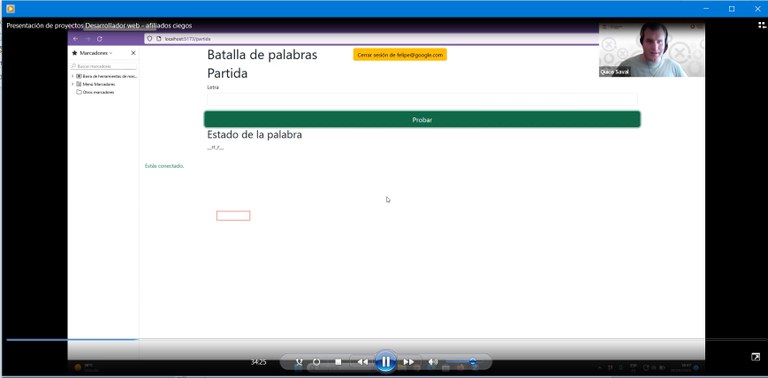Viewport: 768px width, 378px height.
Task: Click the Cerrar sesión de felipe button
Action: (x=400, y=55)
